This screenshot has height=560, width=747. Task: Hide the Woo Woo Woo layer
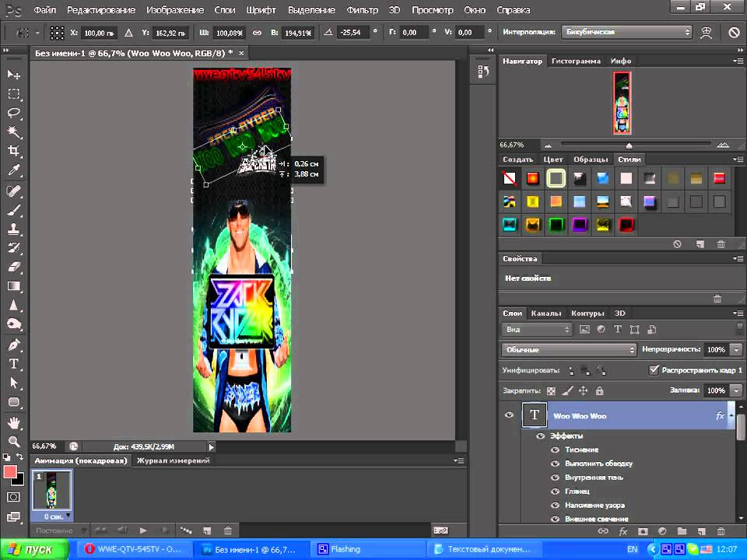[x=509, y=415]
